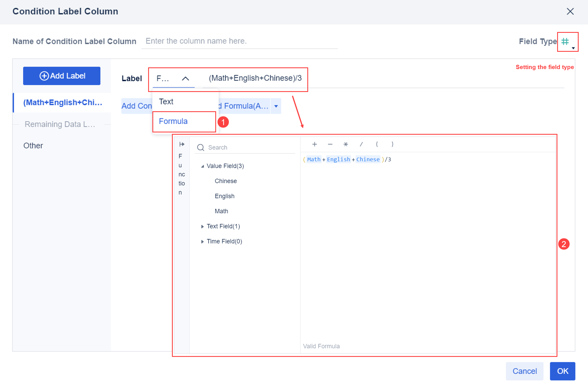Open the Formula(A...) dropdown arrow
Viewport: 588px width, 390px height.
tap(276, 106)
